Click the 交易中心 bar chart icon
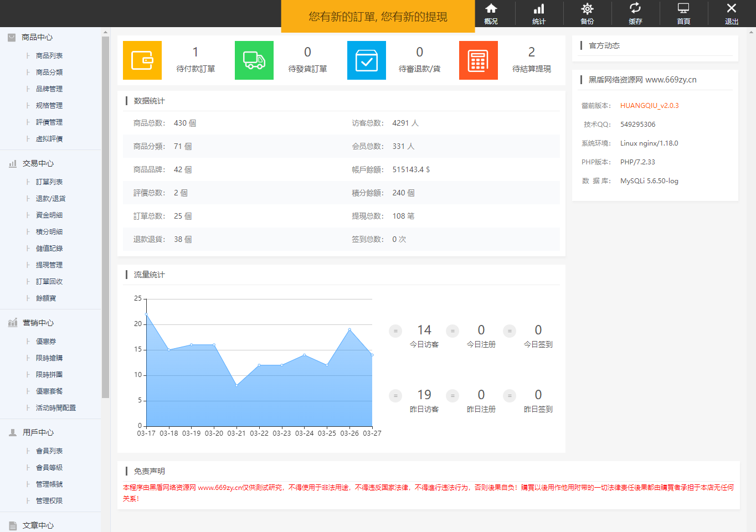Screen dimensions: 756x532 tap(12, 164)
